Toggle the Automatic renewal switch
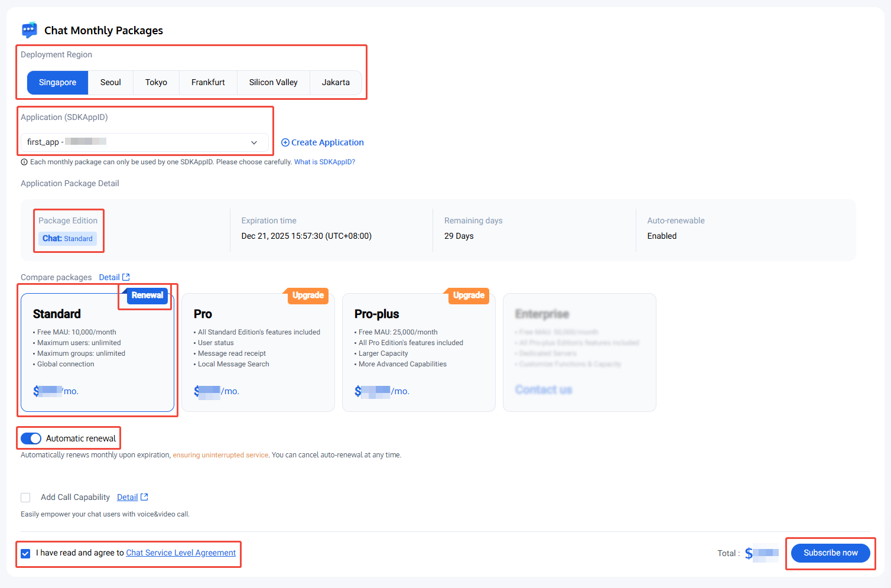The height and width of the screenshot is (588, 891). click(31, 438)
